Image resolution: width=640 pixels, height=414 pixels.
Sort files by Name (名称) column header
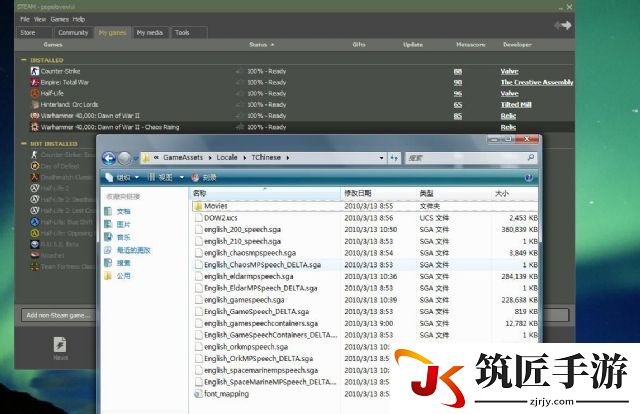(x=265, y=193)
